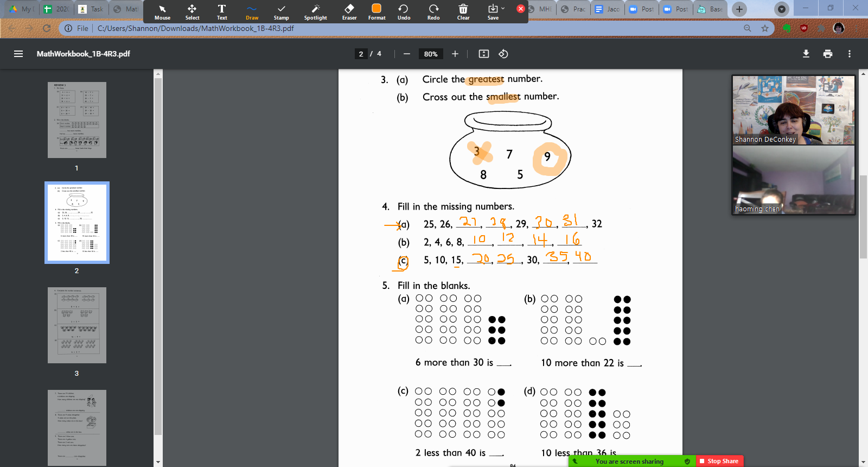This screenshot has width=868, height=467.
Task: Zoom in the PDF
Action: (455, 54)
